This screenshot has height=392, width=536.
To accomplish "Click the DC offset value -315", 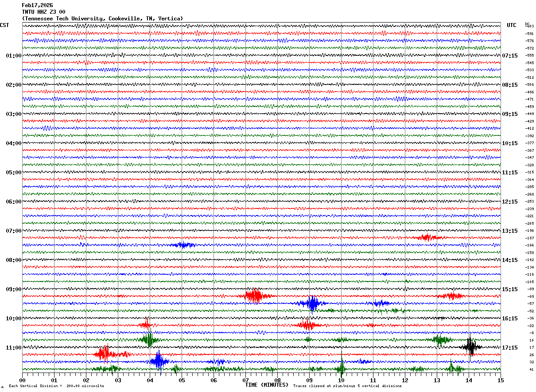I will [x=529, y=172].
